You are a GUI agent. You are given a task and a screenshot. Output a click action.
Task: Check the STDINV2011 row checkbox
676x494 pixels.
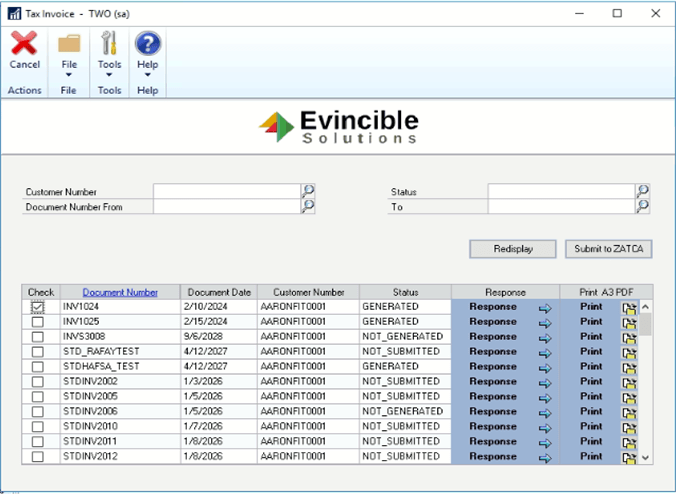coord(38,442)
